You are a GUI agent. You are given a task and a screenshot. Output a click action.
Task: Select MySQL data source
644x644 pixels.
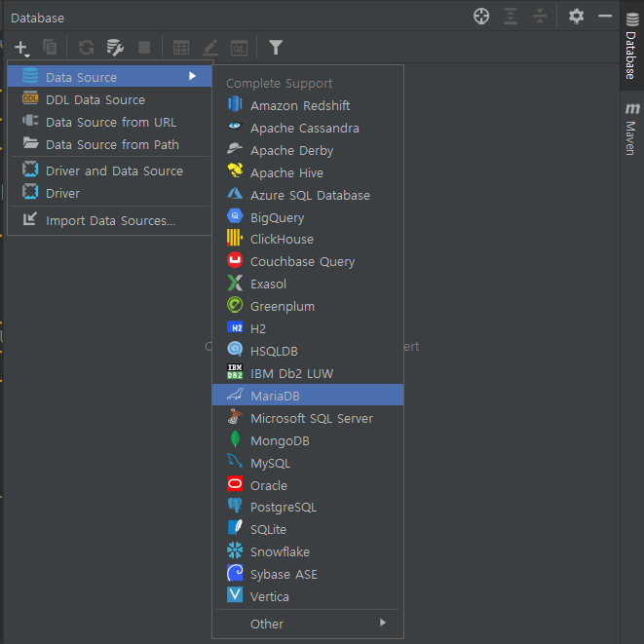(308, 463)
